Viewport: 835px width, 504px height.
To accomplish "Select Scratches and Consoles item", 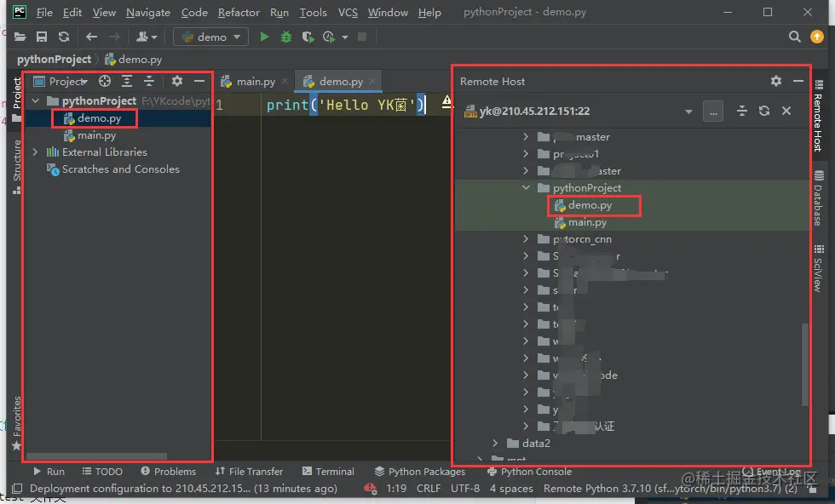I will 121,169.
